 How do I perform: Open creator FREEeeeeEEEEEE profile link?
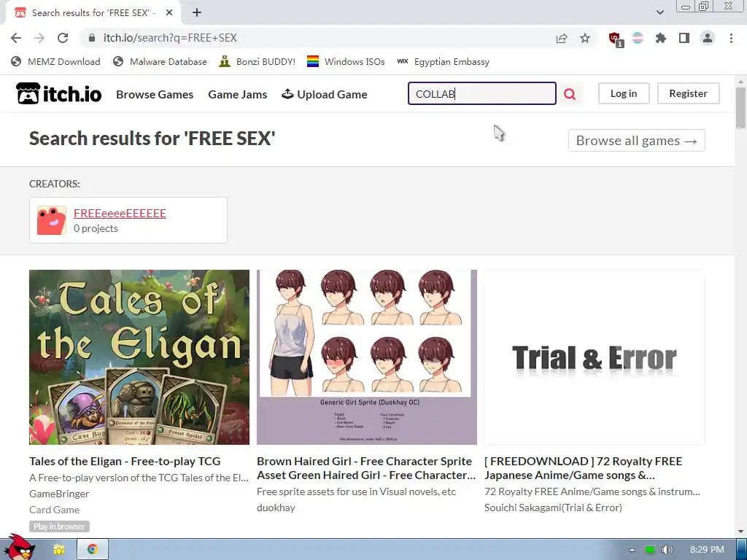[120, 214]
